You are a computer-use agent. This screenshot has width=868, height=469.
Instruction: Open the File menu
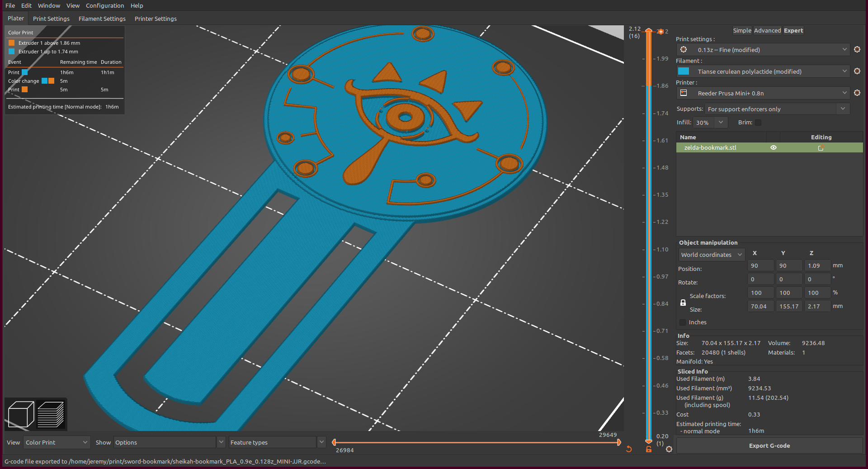point(10,5)
